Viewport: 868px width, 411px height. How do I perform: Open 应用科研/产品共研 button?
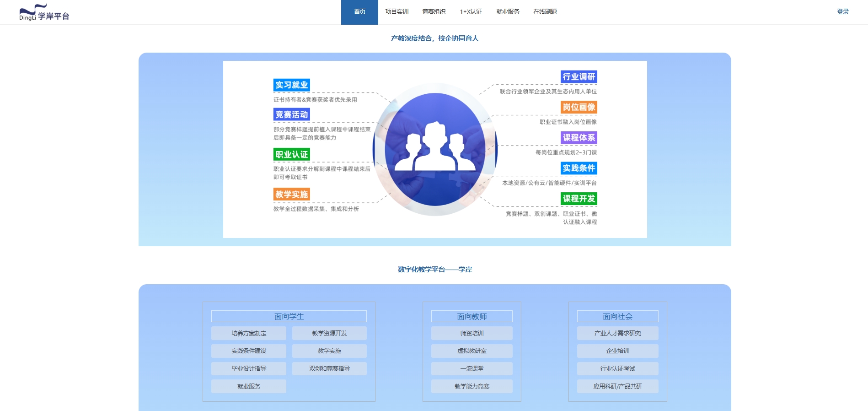click(x=617, y=386)
